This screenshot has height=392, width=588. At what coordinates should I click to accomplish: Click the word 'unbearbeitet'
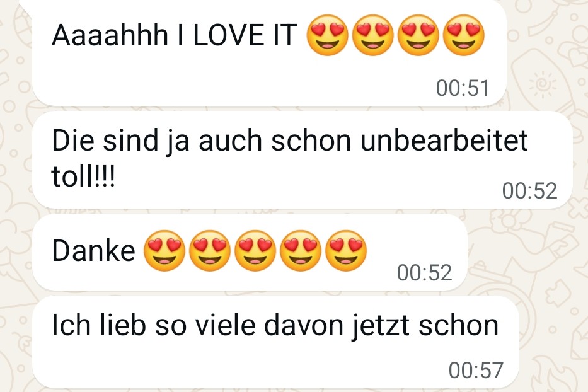pos(444,141)
